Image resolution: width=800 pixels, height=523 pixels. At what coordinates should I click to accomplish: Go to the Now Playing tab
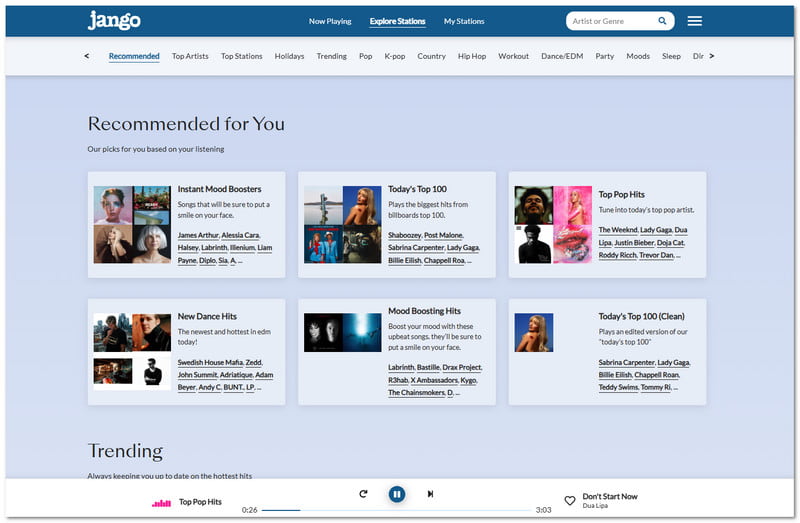pyautogui.click(x=330, y=21)
